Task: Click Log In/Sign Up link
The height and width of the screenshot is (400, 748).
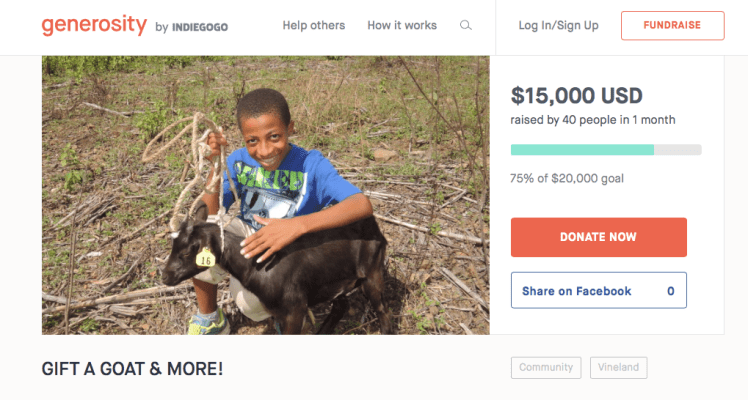Action: [558, 26]
